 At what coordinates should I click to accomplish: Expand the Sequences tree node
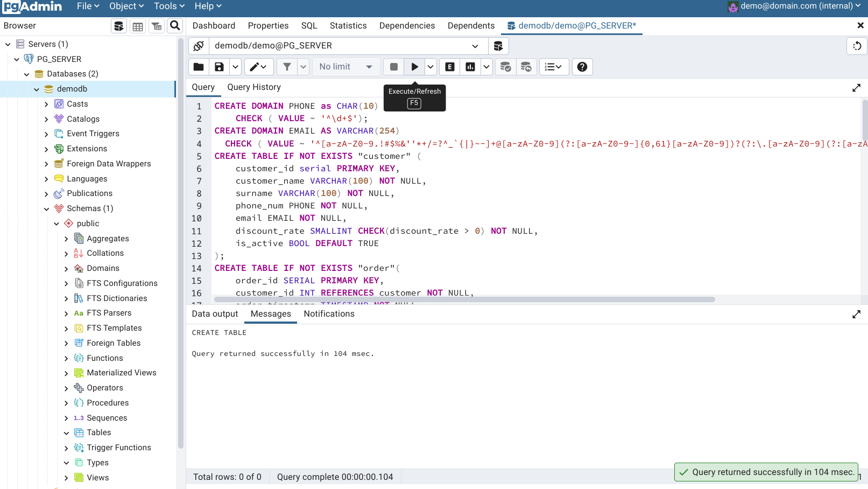pos(66,418)
